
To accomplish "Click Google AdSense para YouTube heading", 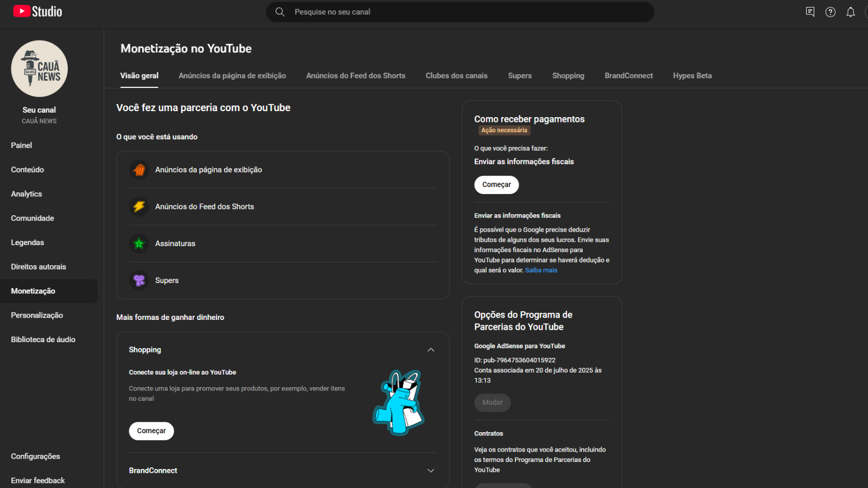I will 520,346.
